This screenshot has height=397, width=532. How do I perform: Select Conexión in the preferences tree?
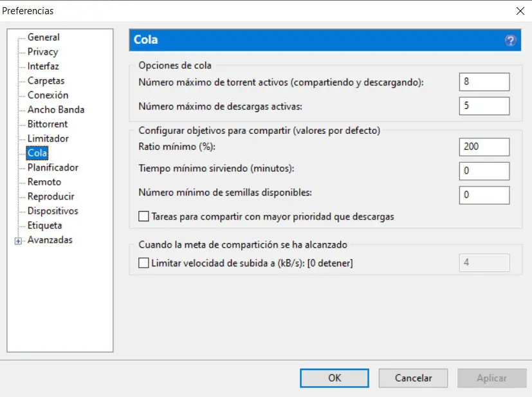point(48,95)
